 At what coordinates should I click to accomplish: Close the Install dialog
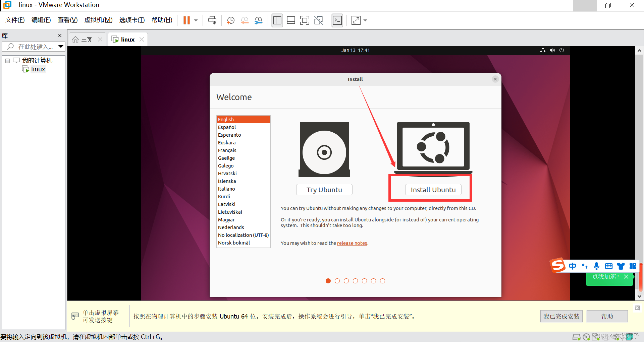[495, 79]
